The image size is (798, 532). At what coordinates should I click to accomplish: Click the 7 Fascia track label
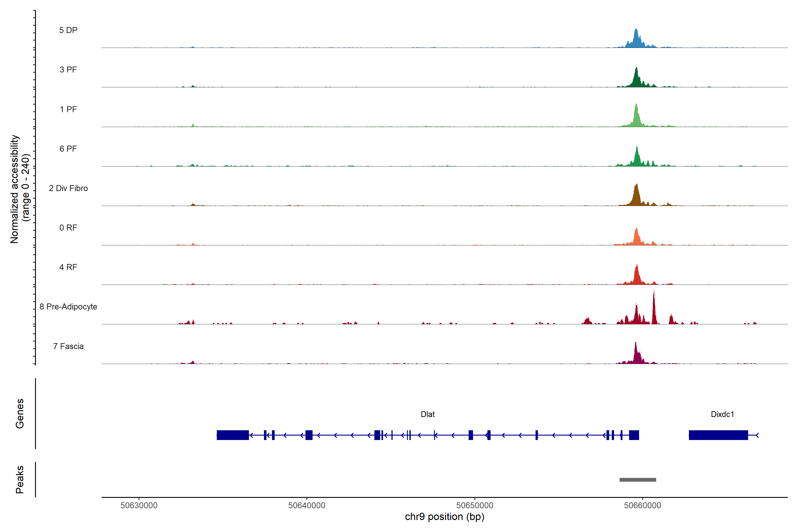68,346
